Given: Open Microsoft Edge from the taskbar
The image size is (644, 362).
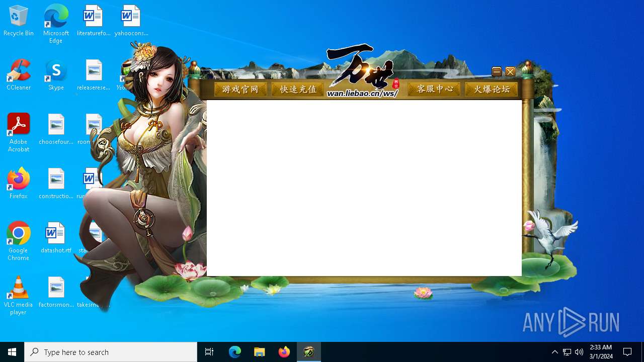Looking at the screenshot, I should (x=235, y=352).
